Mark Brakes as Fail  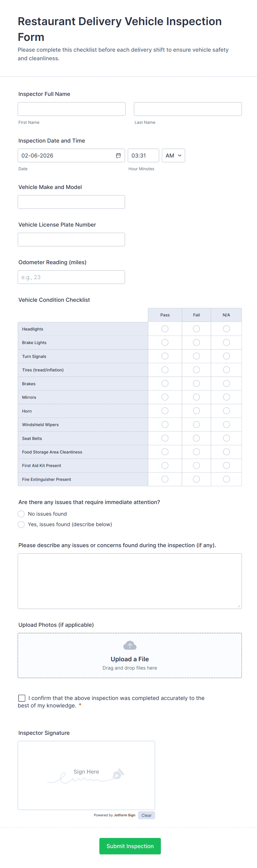pos(196,384)
